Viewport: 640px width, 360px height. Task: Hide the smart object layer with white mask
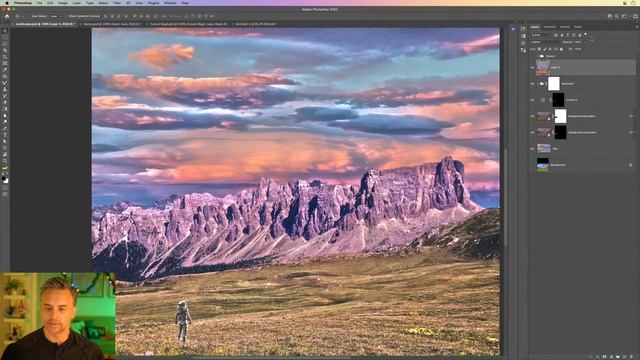(532, 116)
